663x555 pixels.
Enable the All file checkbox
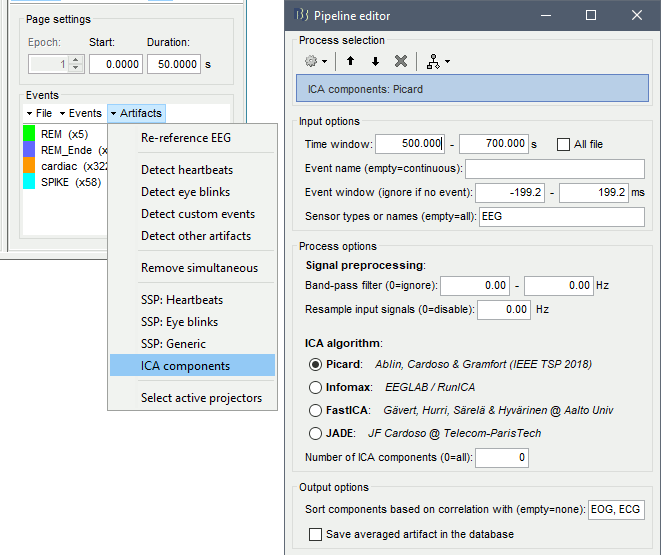pyautogui.click(x=564, y=144)
